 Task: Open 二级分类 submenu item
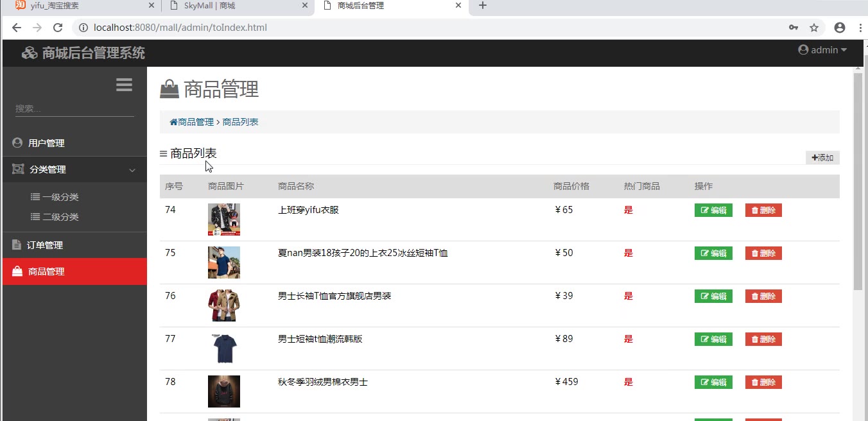[55, 217]
